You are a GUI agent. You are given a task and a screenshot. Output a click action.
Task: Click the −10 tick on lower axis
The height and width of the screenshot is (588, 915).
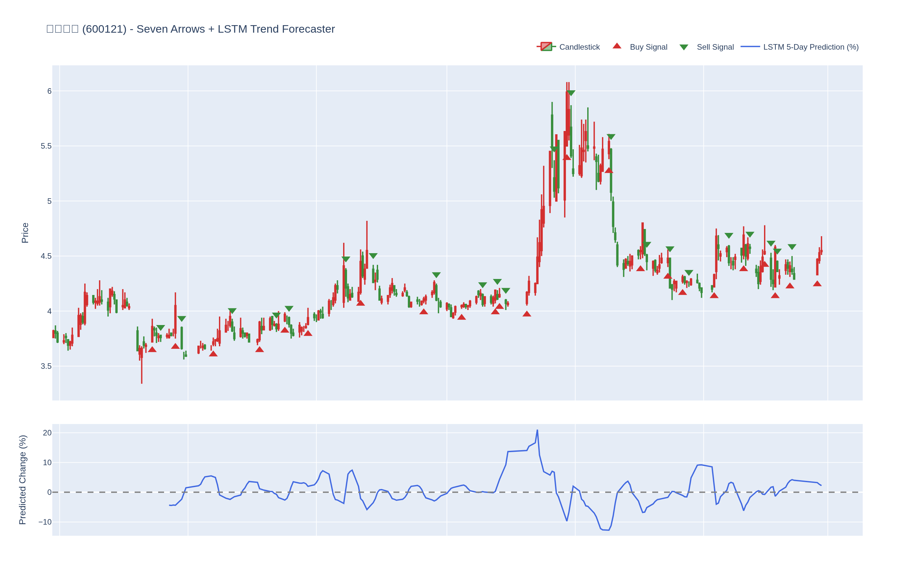(x=45, y=522)
